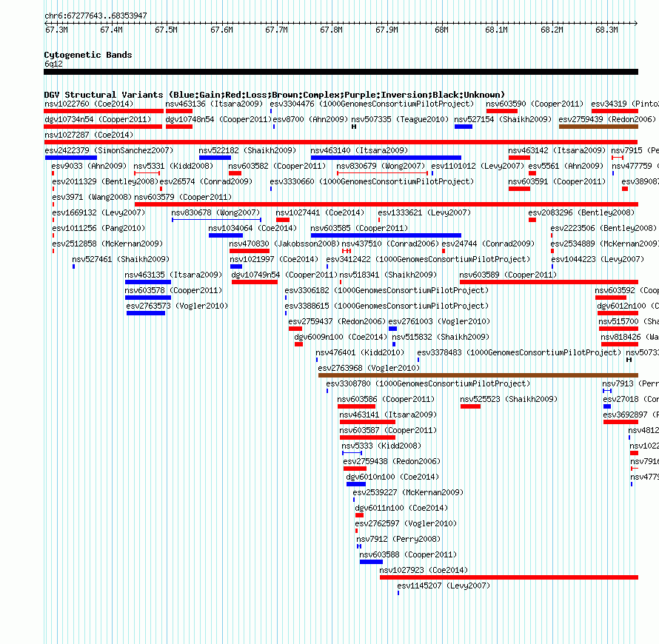The image size is (659, 644).
Task: Click the nsv830678 thin blue span
Action: tap(216, 220)
